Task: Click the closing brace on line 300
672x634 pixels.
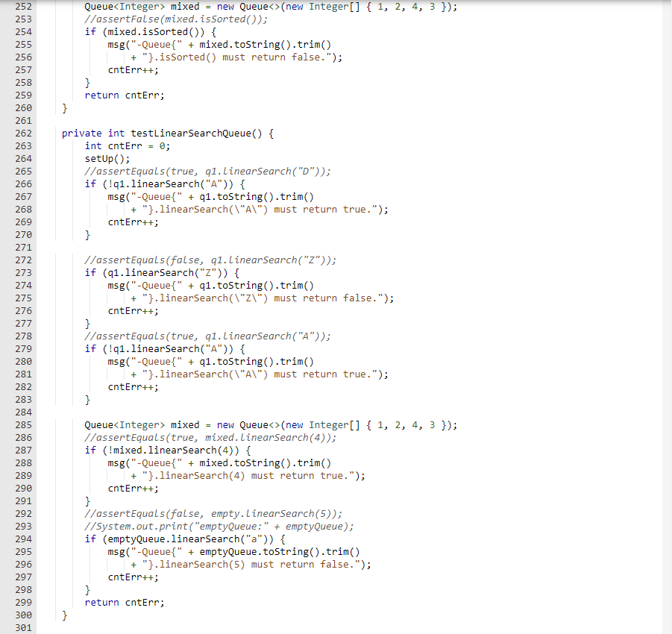Action: click(x=64, y=615)
